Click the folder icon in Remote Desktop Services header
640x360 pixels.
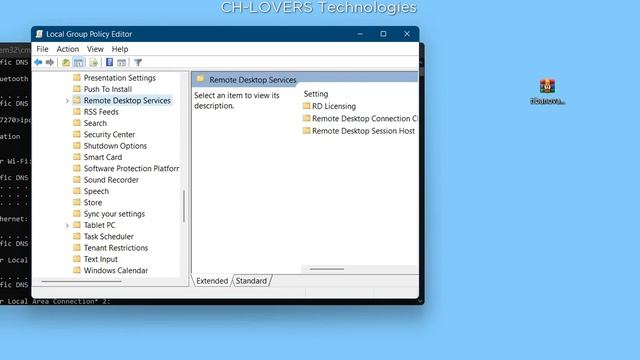(x=200, y=79)
